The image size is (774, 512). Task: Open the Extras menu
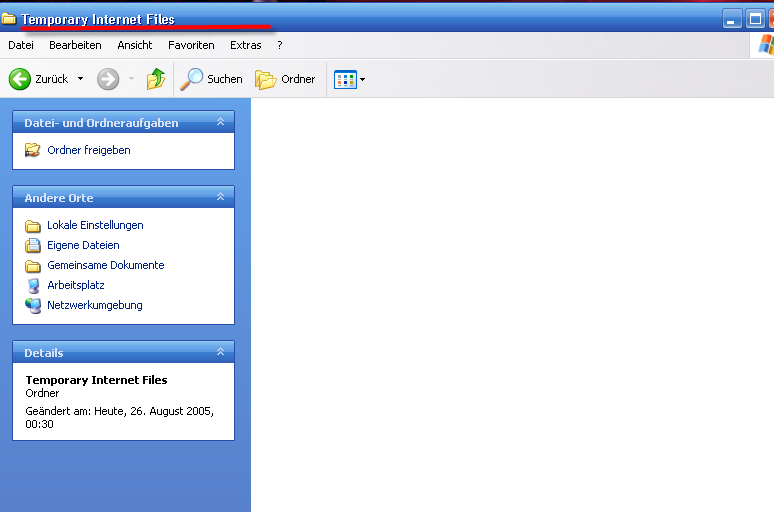click(245, 45)
